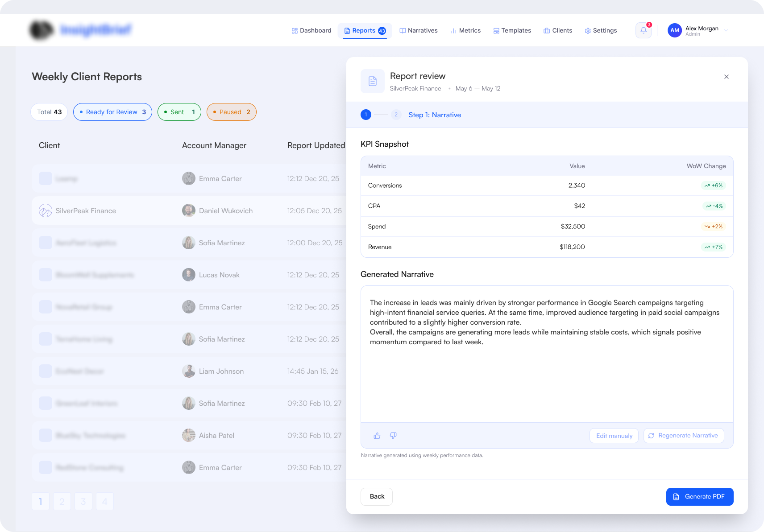Click the Dashboard grid icon

(294, 30)
